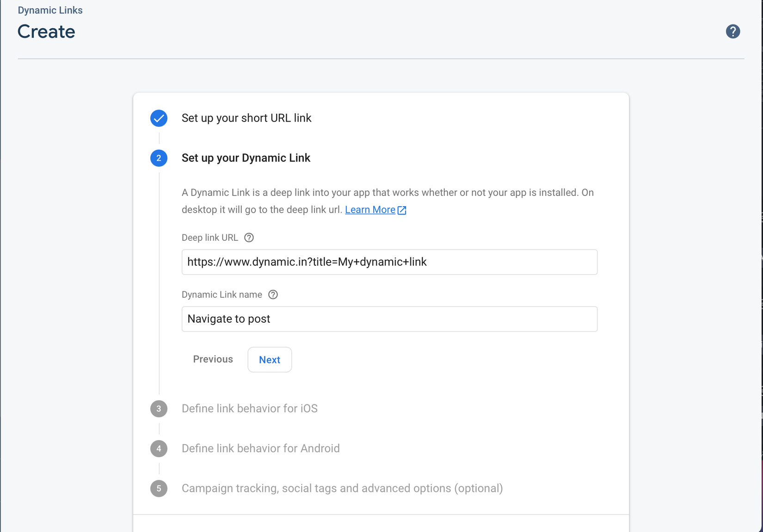Viewport: 763px width, 532px height.
Task: Click the step 2 number circle
Action: pyautogui.click(x=159, y=158)
